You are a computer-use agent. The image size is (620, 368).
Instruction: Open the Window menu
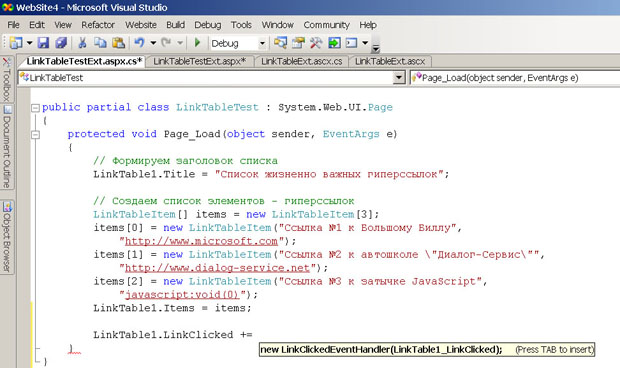coord(278,25)
